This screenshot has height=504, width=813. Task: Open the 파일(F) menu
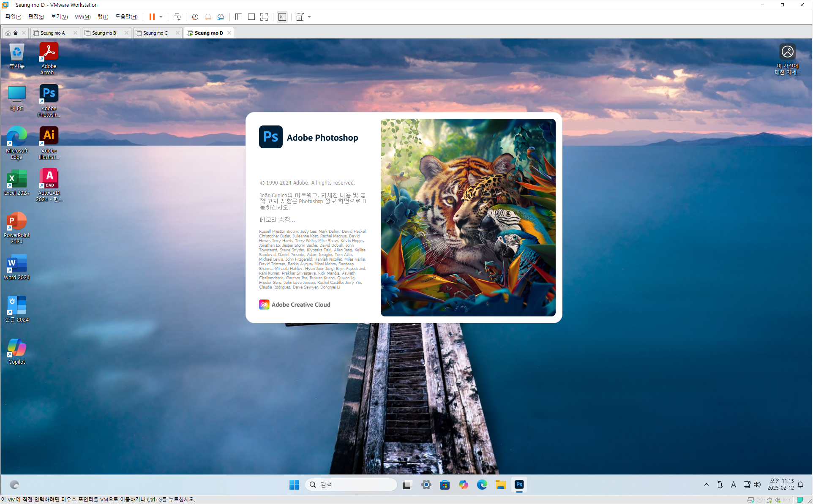[13, 17]
